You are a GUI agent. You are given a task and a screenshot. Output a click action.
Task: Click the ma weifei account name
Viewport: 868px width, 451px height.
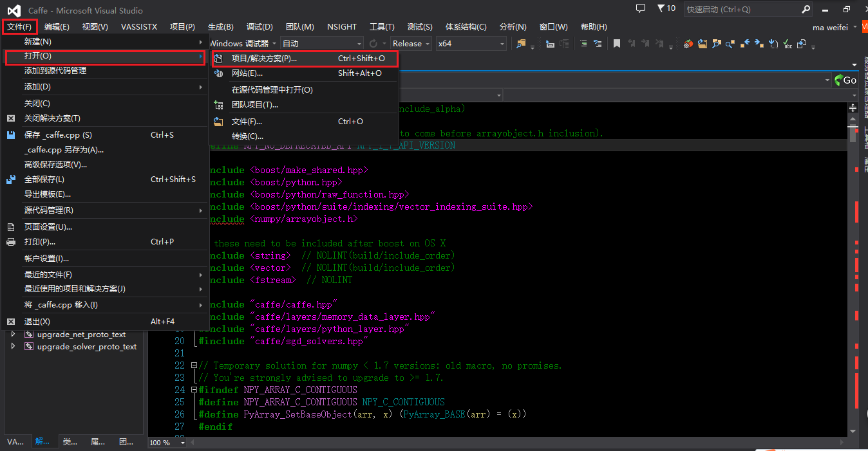831,27
